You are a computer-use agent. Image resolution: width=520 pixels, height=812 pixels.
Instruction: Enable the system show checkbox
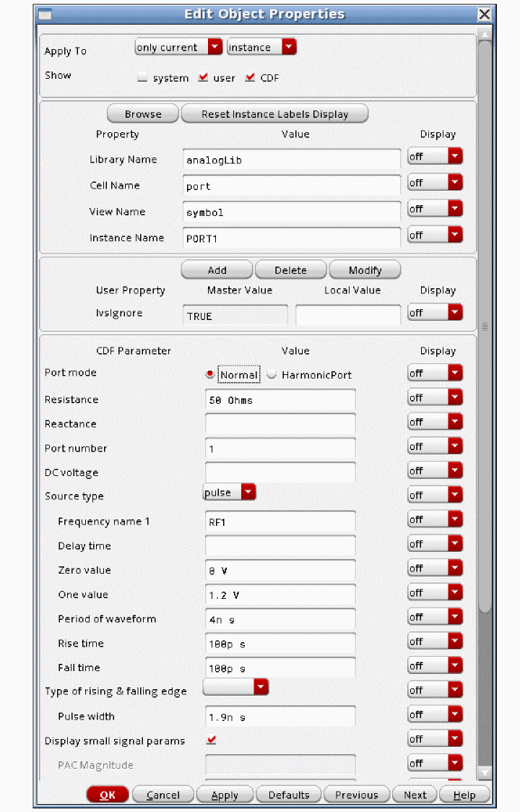(x=142, y=78)
